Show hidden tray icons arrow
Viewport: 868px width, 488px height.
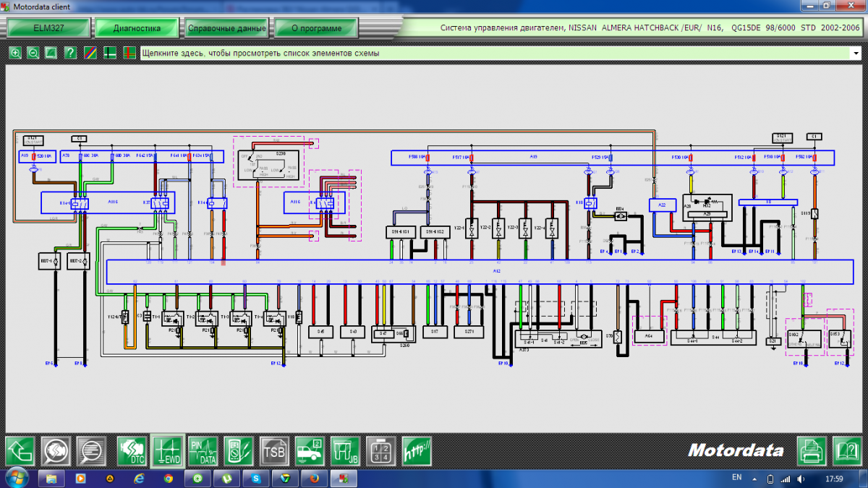[754, 478]
